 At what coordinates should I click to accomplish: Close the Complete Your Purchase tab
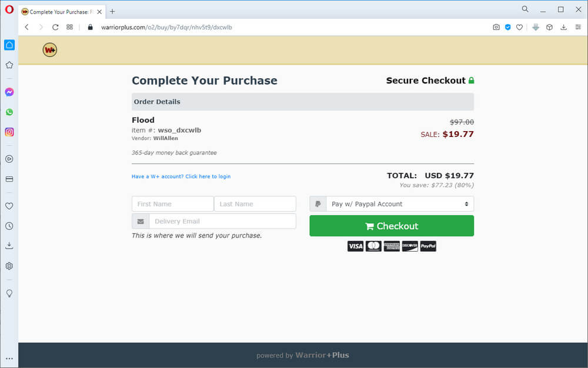coord(99,12)
